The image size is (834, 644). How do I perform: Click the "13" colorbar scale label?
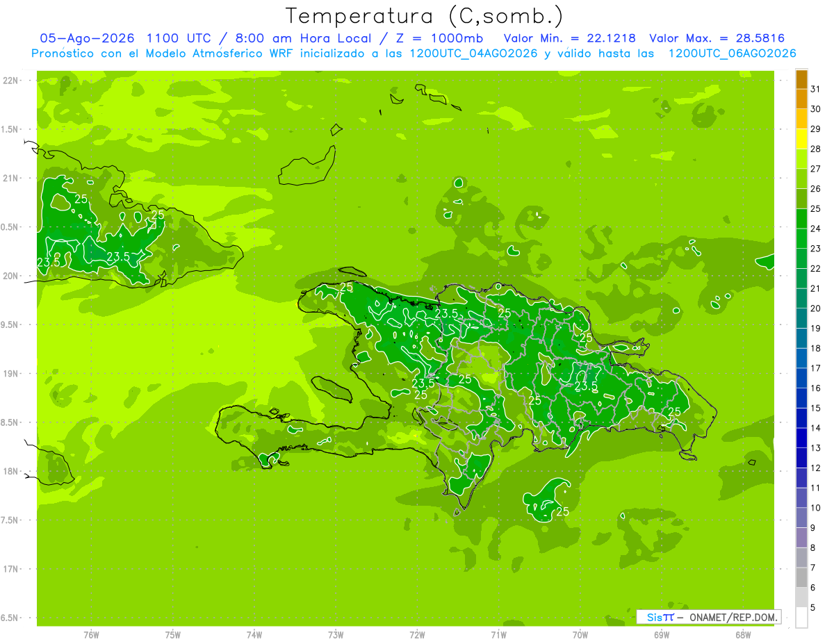click(x=816, y=447)
